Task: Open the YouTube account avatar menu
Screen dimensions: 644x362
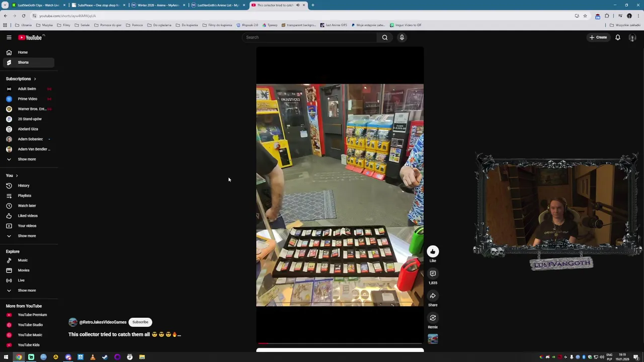Action: click(632, 37)
